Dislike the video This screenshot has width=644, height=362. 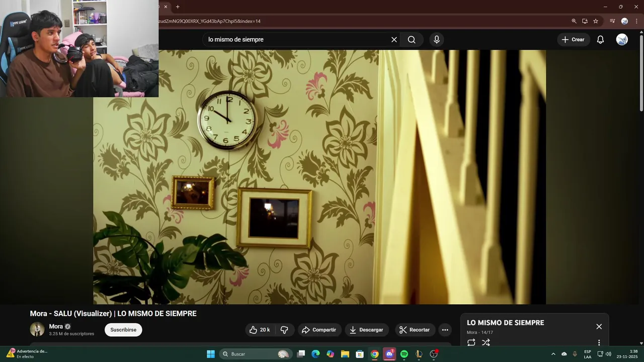tap(284, 330)
